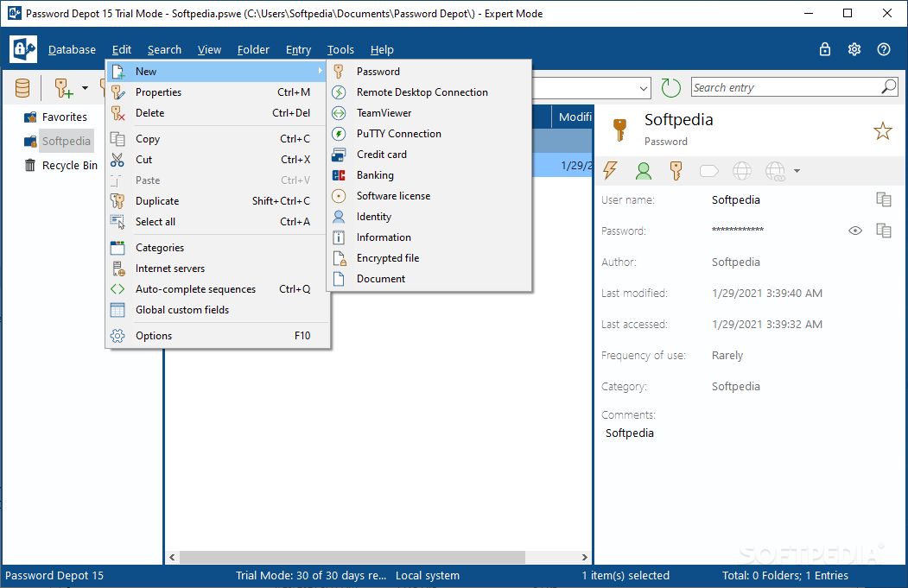Expand the browser selection dropdown arrow
Image resolution: width=908 pixels, height=588 pixels.
pyautogui.click(x=797, y=171)
